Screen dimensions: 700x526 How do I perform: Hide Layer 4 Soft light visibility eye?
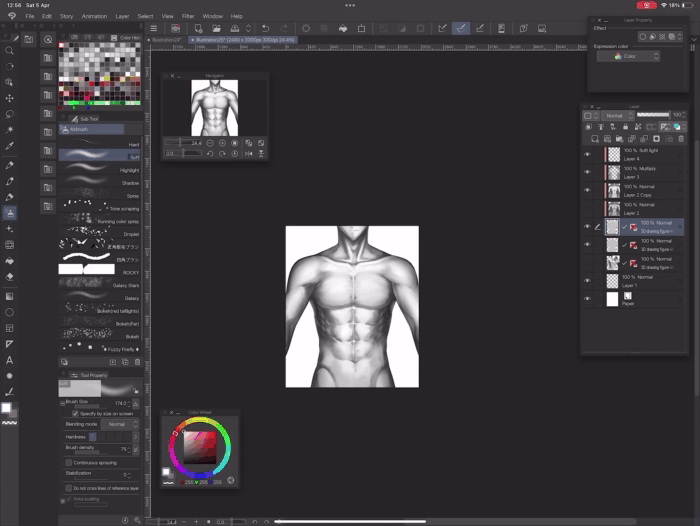click(588, 155)
